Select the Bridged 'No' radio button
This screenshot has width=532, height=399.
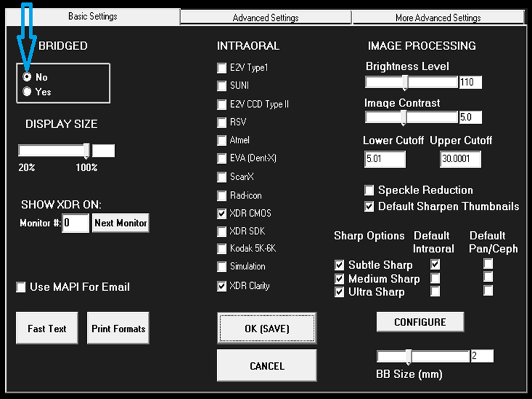click(x=27, y=77)
